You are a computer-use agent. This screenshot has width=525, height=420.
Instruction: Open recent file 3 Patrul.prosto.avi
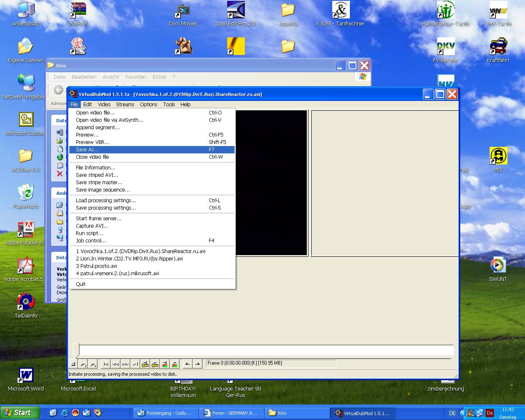pos(152,266)
